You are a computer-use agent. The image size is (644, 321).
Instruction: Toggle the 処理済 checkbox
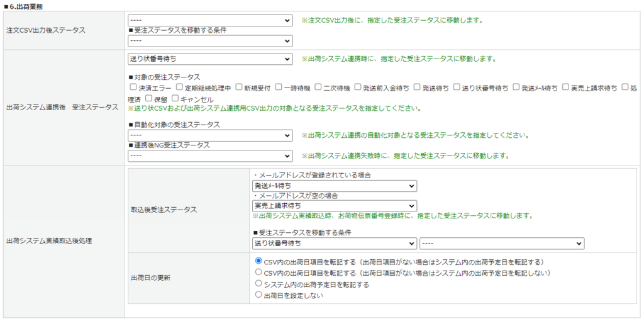[x=625, y=87]
